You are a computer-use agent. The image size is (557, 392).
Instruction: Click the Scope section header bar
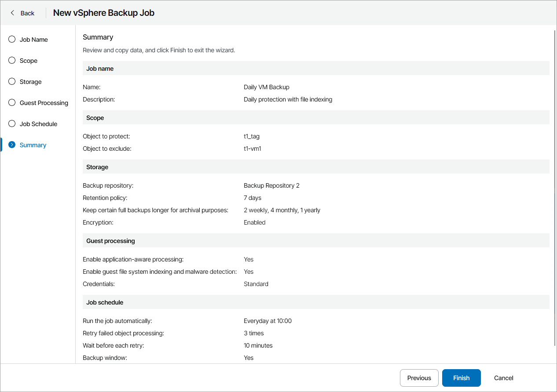[x=316, y=118]
